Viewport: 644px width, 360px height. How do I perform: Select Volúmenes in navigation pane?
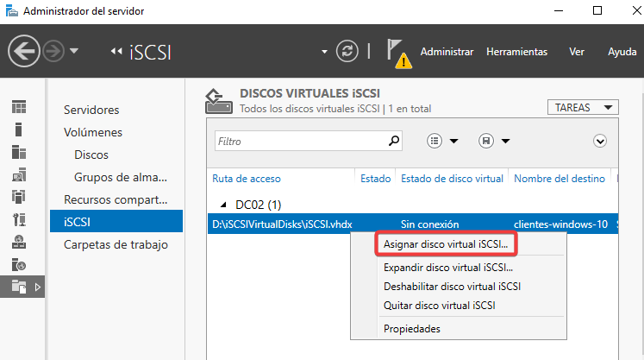[x=93, y=132]
